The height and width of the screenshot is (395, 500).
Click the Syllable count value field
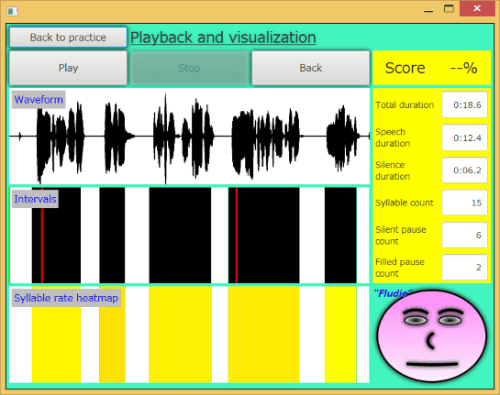click(465, 203)
